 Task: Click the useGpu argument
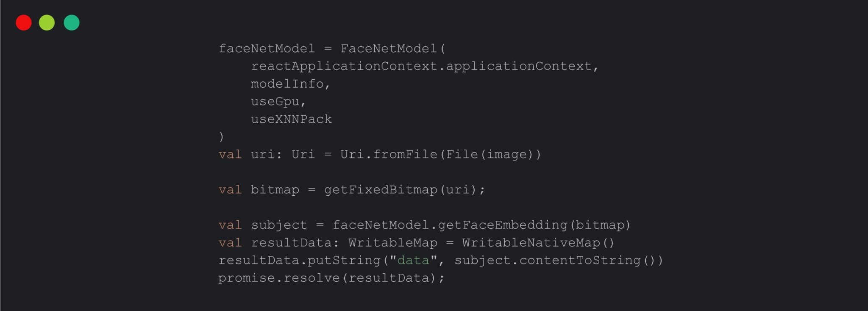[278, 102]
